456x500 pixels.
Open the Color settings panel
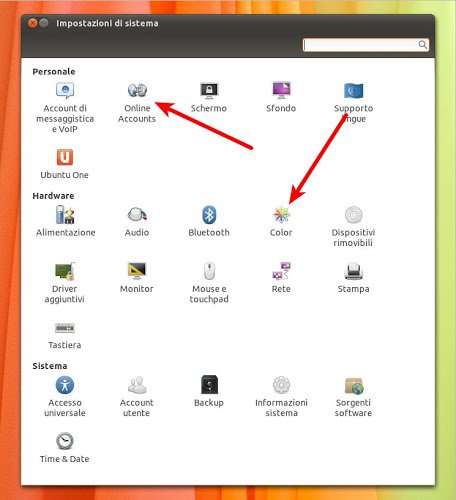tap(281, 222)
